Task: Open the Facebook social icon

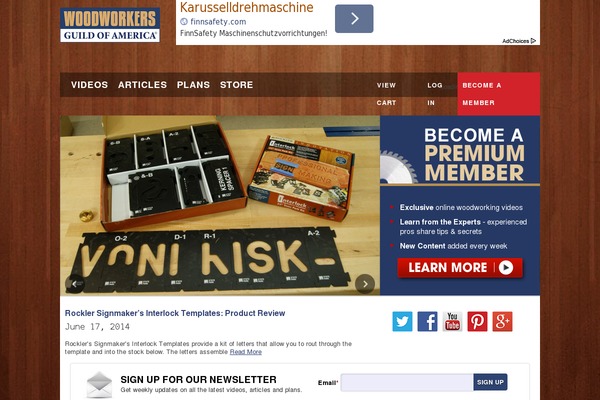Action: 427,321
